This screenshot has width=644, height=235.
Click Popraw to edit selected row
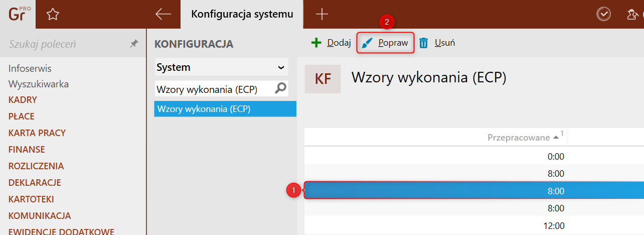click(x=386, y=43)
